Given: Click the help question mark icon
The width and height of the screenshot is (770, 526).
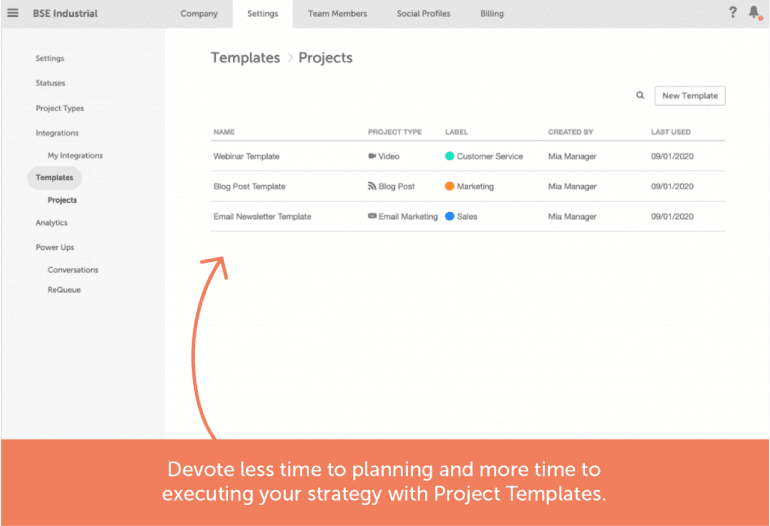Looking at the screenshot, I should coord(733,12).
